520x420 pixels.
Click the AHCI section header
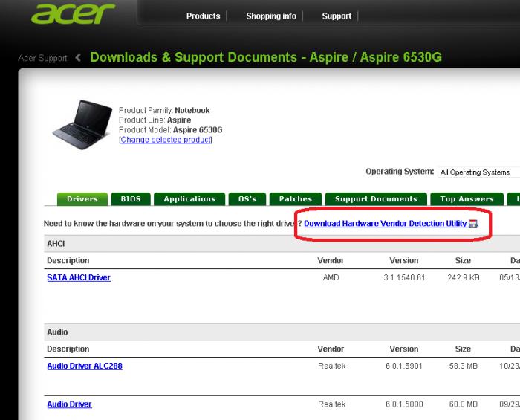pos(282,244)
